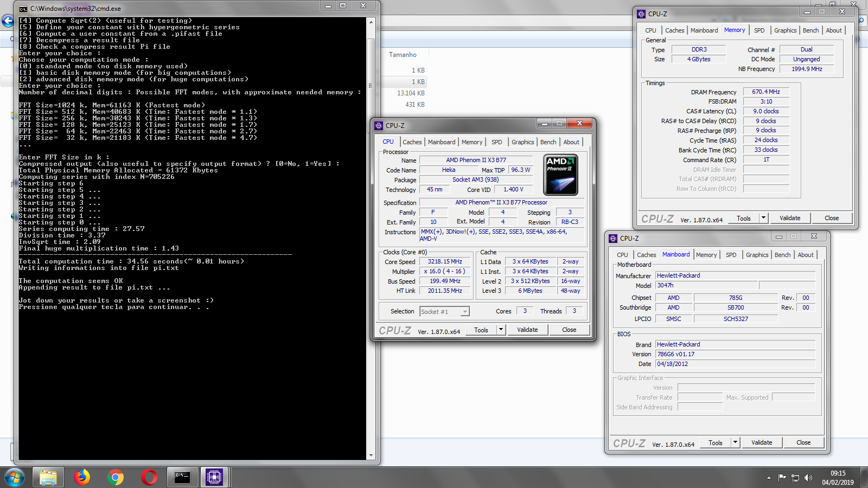Select the Manufacturer field Hewlett-Packard
Viewport: 868px width, 488px height.
pos(736,276)
